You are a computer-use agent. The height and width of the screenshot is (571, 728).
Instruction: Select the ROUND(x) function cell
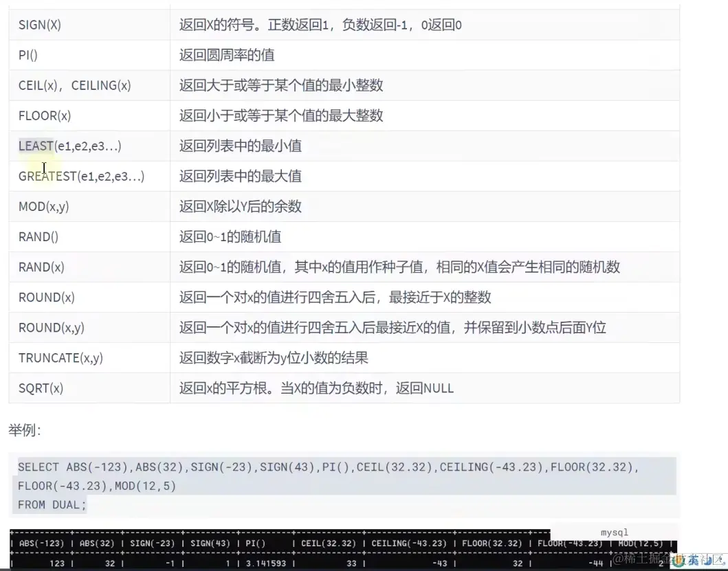click(89, 297)
